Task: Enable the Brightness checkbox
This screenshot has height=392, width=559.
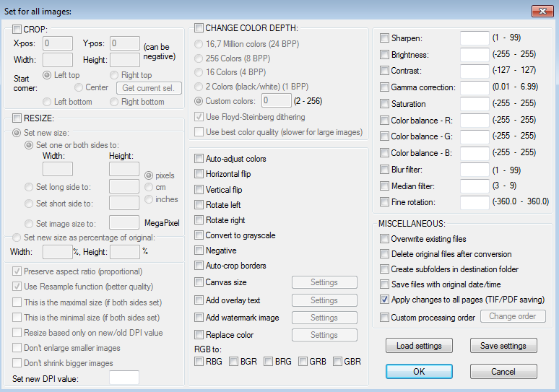Action: 384,55
